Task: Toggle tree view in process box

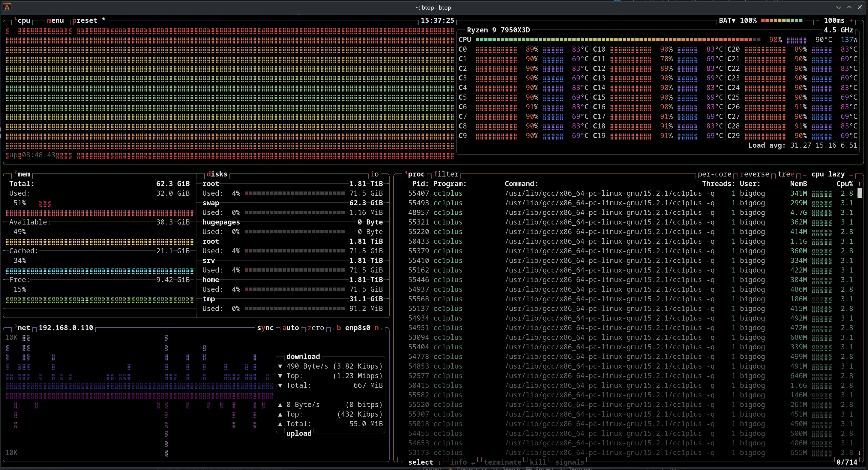Action: coord(786,174)
